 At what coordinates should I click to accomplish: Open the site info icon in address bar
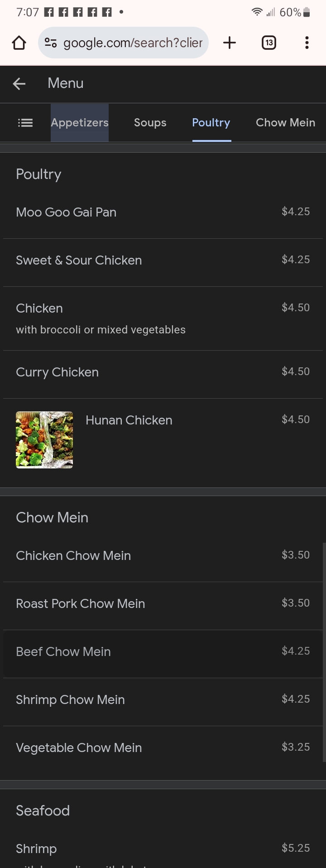(50, 43)
